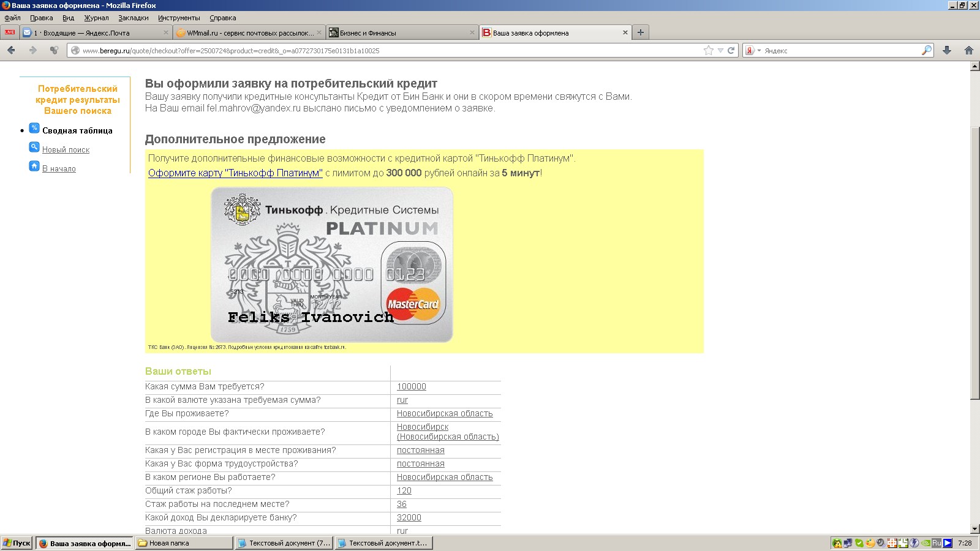
Task: Open the Downloads arrow icon
Action: pos(947,50)
